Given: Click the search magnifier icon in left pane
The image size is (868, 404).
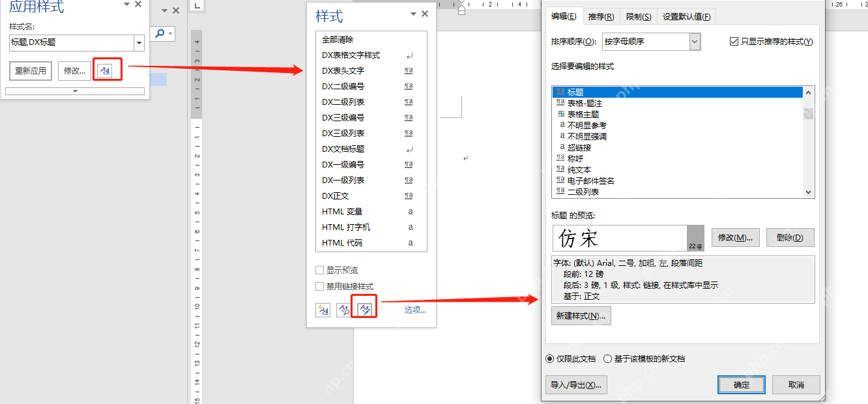Looking at the screenshot, I should coord(160,33).
